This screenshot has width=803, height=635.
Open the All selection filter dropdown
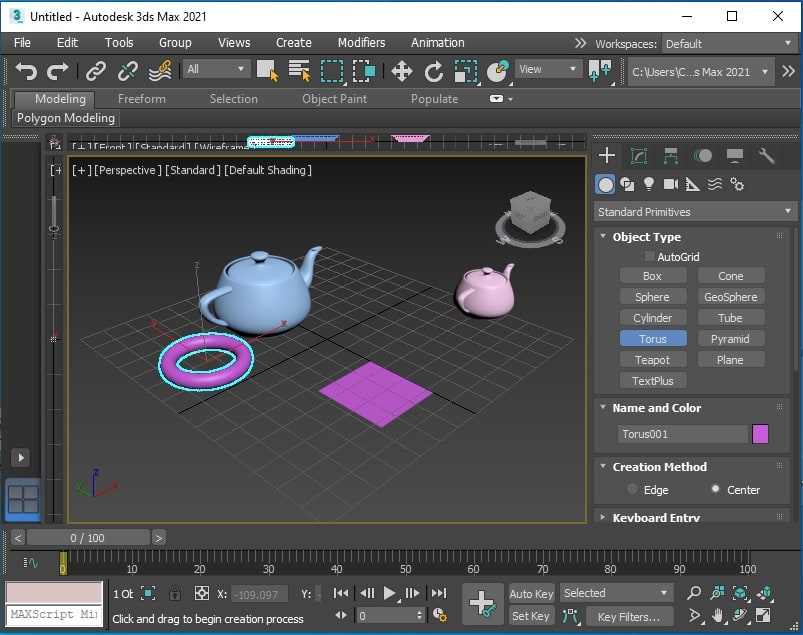tap(216, 69)
